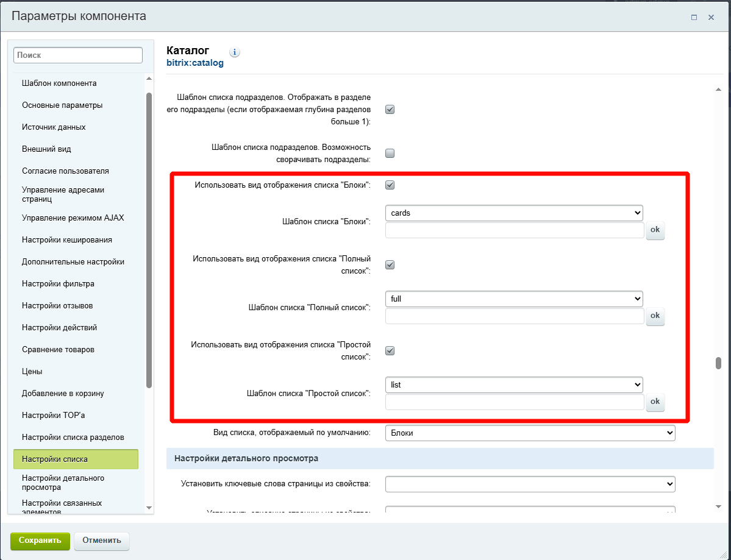Open 'Простой список' template dropdown with list

click(x=514, y=385)
